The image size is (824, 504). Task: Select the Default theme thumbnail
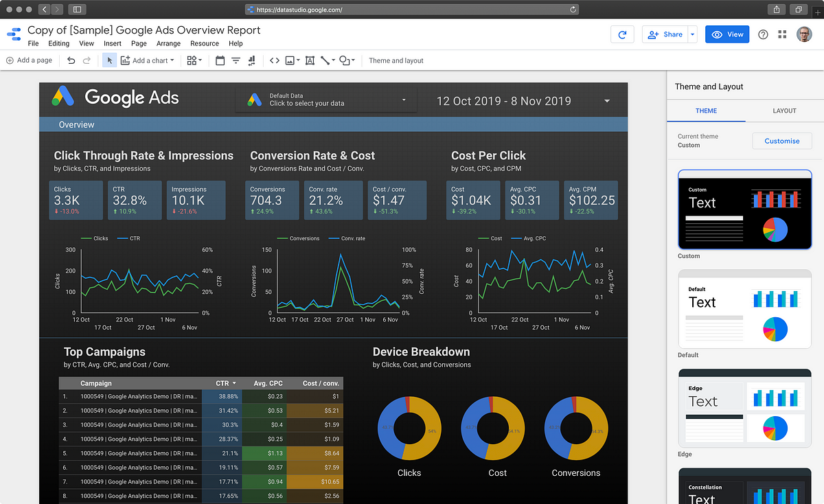click(x=745, y=308)
